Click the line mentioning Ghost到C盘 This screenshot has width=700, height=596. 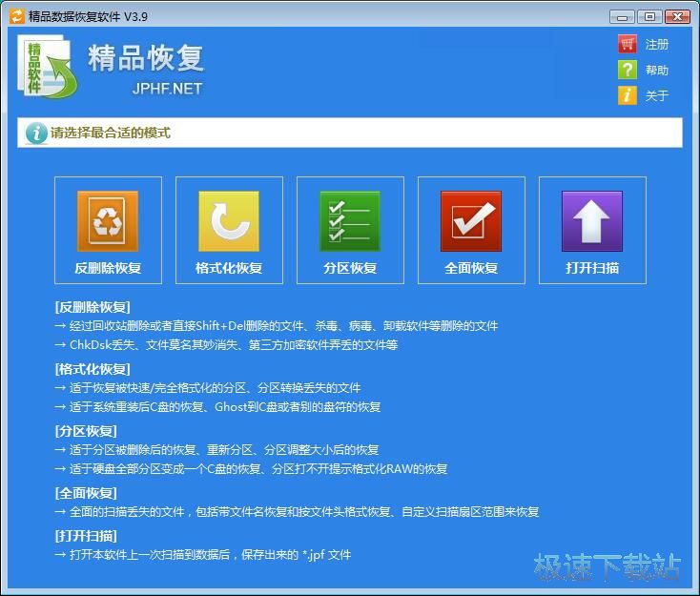[x=217, y=406]
